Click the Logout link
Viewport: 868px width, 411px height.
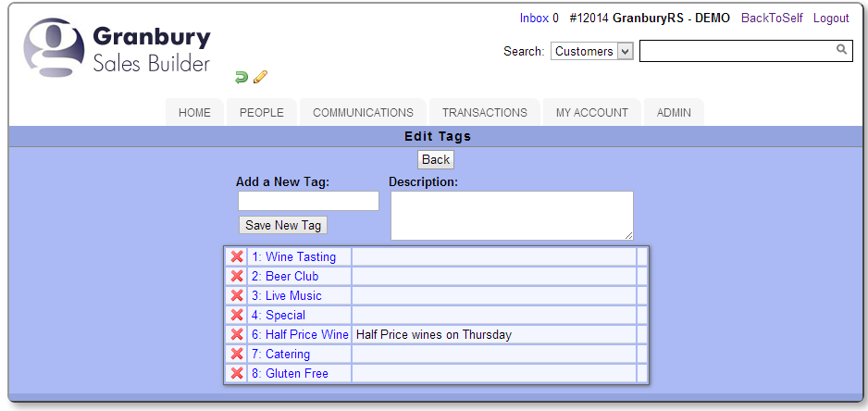click(x=830, y=18)
